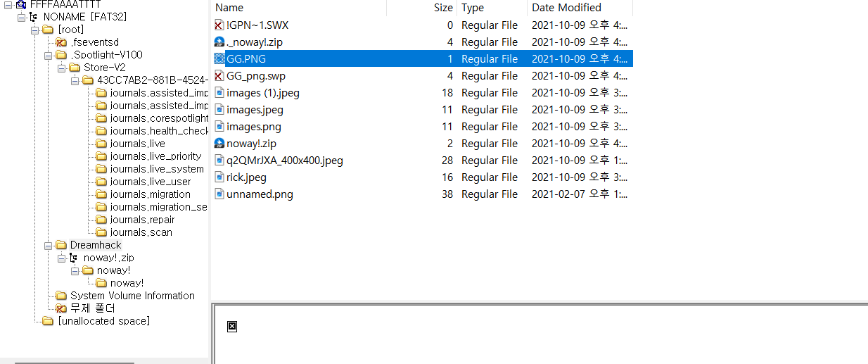Collapse the Store-V2 folder node
This screenshot has width=868, height=364.
tap(61, 68)
